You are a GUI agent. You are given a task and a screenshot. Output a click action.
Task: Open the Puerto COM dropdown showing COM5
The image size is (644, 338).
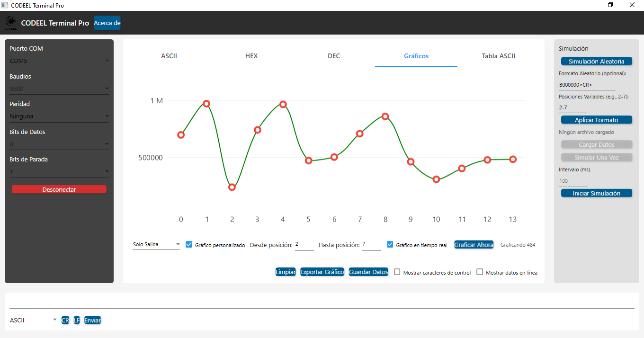click(x=59, y=60)
